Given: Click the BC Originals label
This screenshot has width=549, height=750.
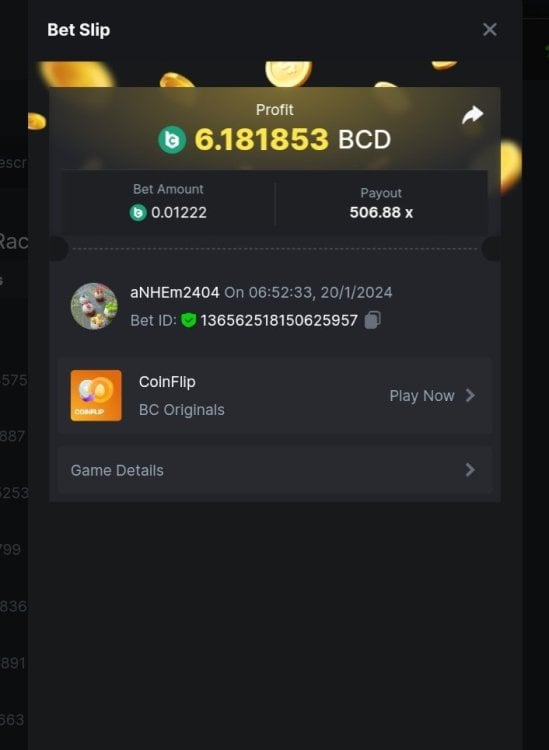Looking at the screenshot, I should (182, 410).
